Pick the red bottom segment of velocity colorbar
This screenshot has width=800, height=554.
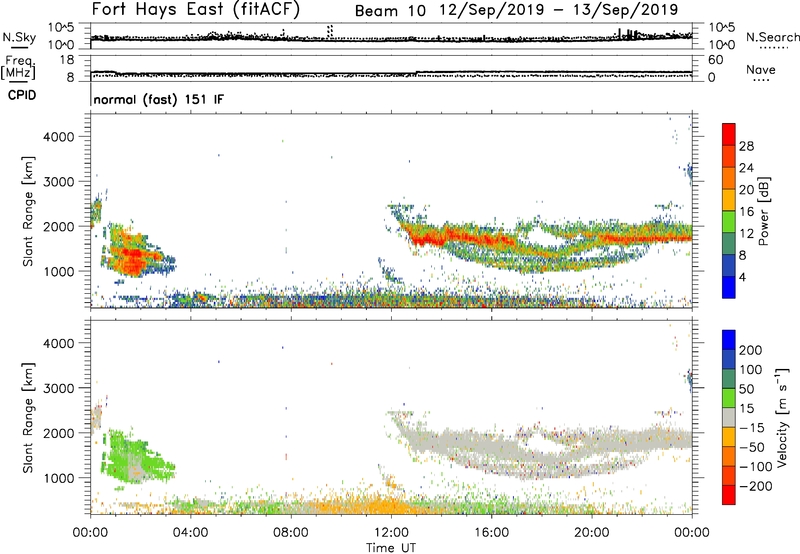729,495
